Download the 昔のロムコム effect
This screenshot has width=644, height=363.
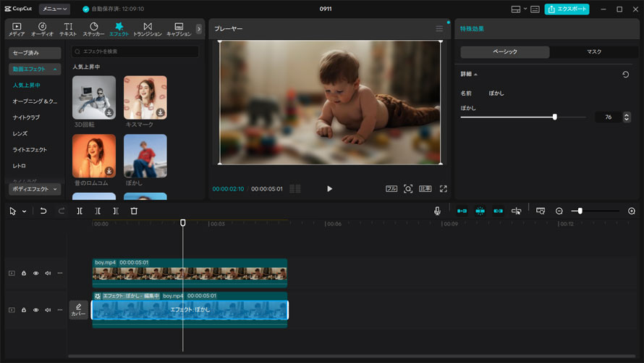[x=109, y=170]
